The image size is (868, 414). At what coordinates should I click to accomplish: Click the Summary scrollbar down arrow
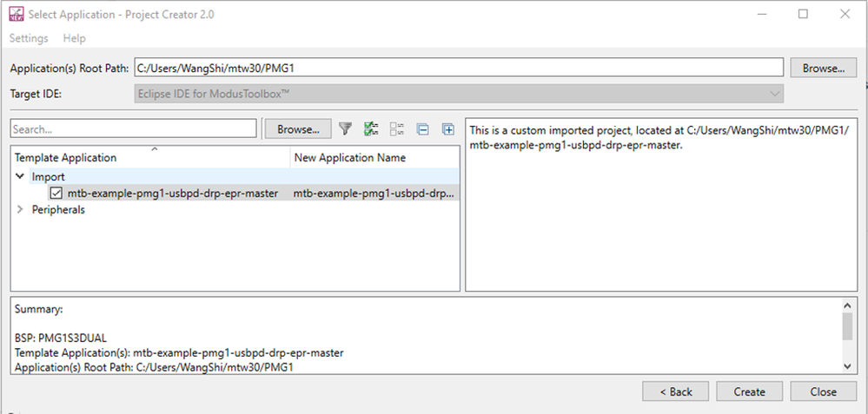tap(847, 366)
